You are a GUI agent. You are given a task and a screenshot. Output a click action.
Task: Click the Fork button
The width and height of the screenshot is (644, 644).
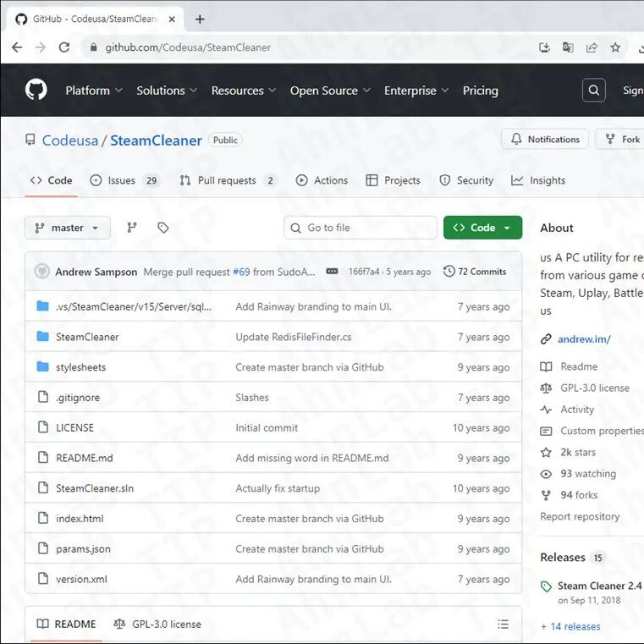point(622,140)
